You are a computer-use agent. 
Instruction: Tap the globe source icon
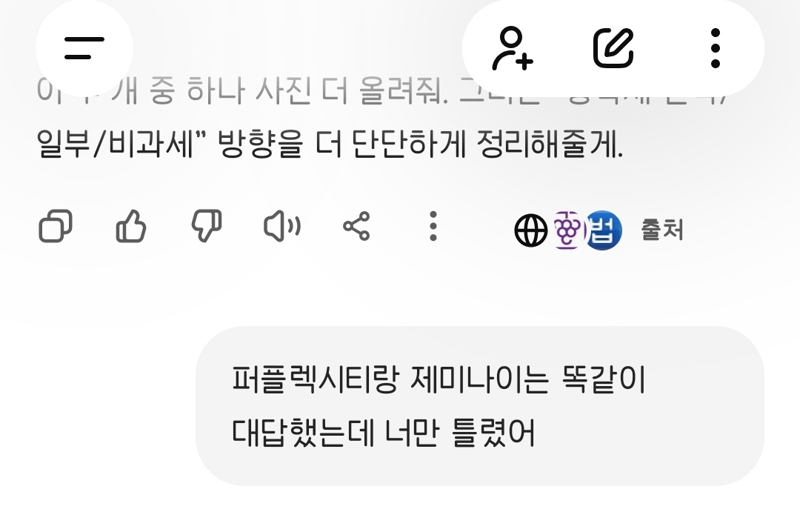(530, 230)
